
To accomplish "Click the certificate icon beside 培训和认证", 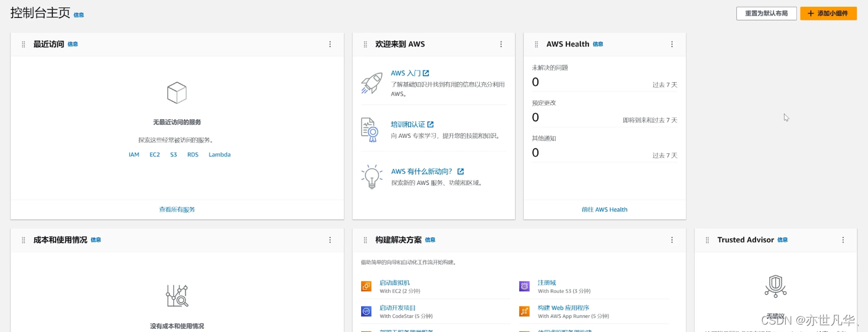I will pyautogui.click(x=369, y=130).
